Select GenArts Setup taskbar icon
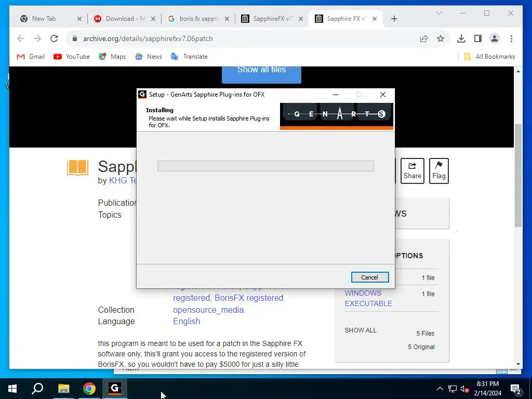 point(115,389)
